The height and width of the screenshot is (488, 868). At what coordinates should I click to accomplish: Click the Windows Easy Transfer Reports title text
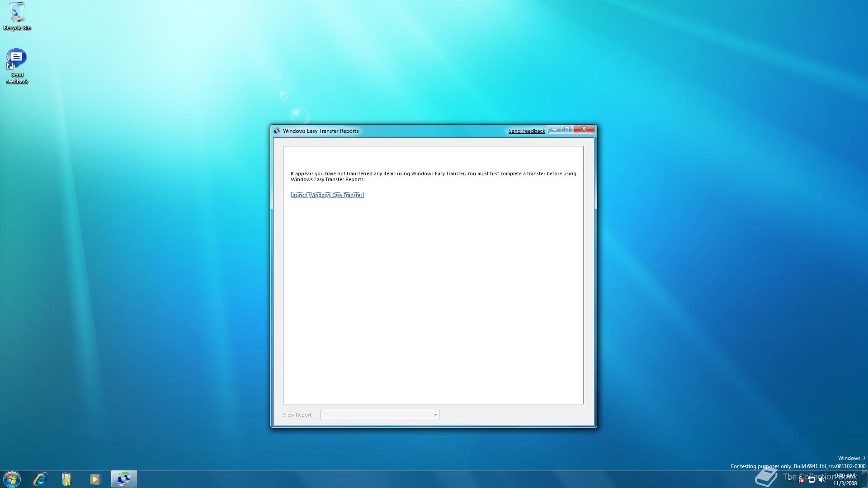[x=321, y=131]
